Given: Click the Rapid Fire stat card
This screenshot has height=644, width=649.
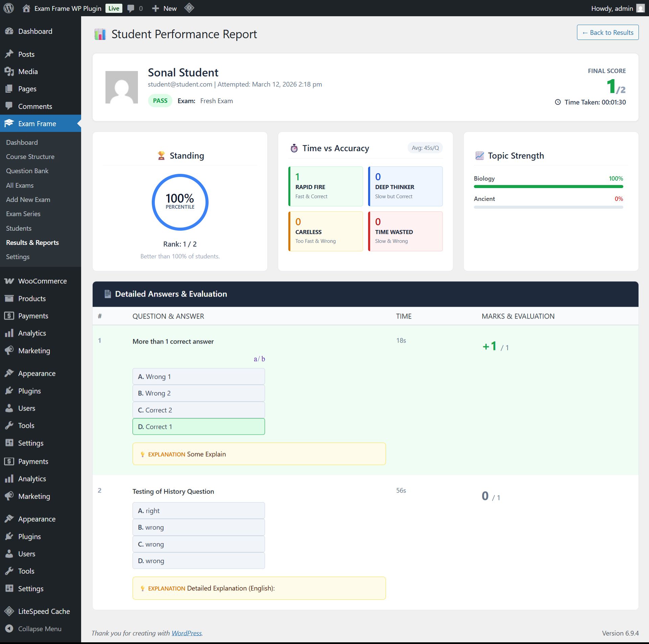Looking at the screenshot, I should tap(326, 186).
